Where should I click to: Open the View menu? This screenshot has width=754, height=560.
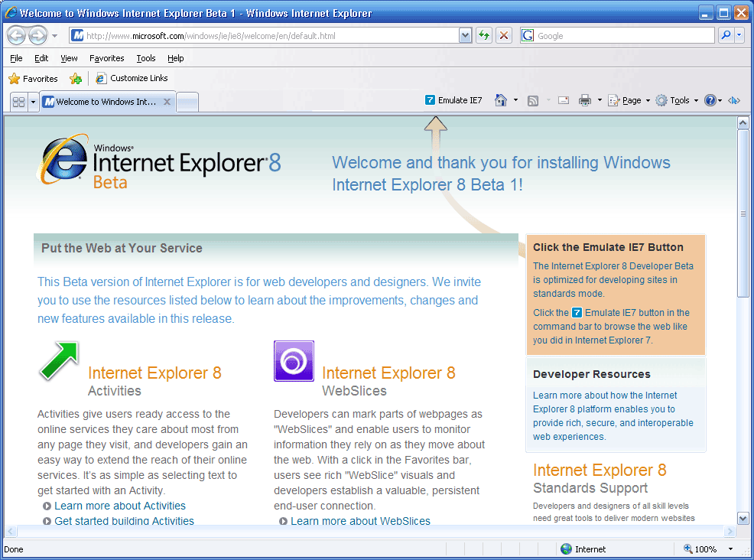point(69,58)
